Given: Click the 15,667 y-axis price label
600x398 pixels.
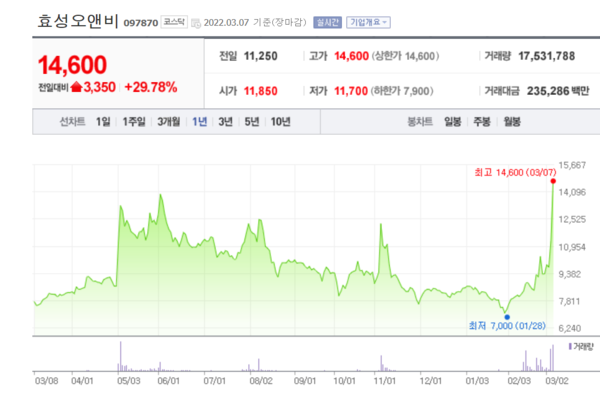Looking at the screenshot, I should [x=572, y=165].
